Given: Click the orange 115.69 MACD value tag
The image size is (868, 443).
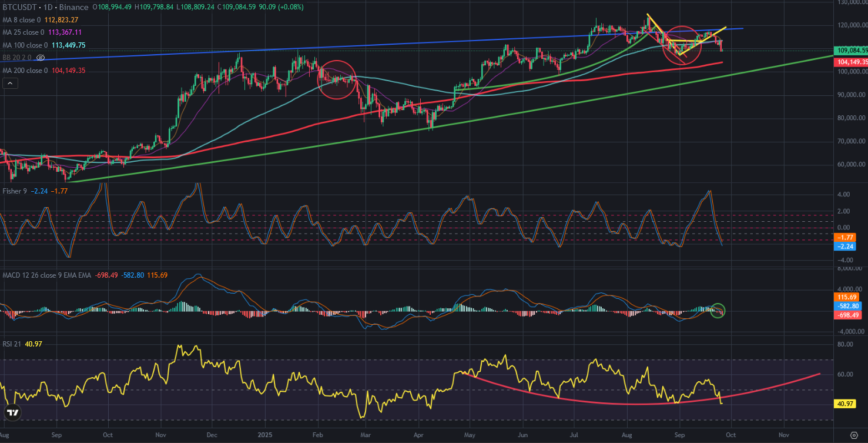Looking at the screenshot, I should coord(847,298).
